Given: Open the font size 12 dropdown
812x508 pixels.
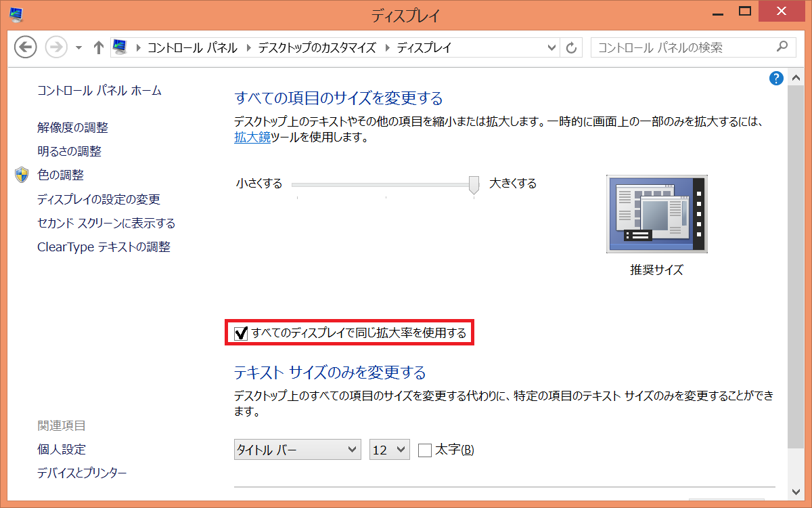Looking at the screenshot, I should click(390, 450).
